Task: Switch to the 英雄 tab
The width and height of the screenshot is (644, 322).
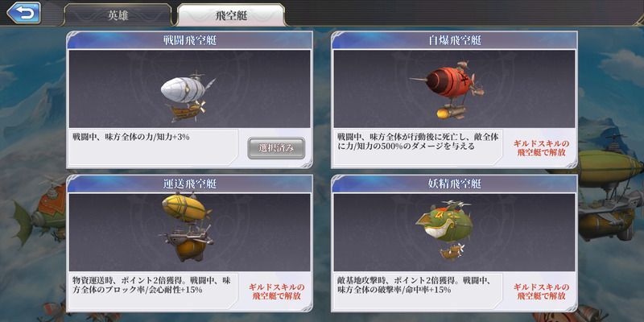Action: tap(118, 15)
